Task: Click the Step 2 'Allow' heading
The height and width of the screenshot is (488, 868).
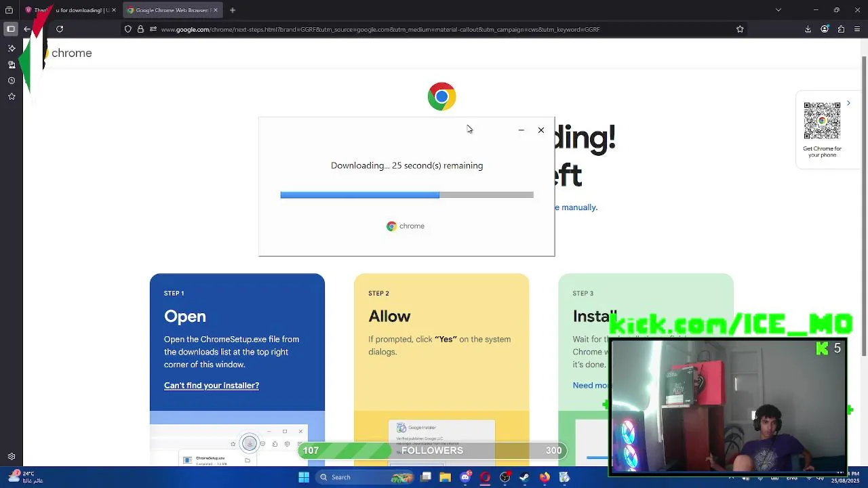Action: [389, 317]
